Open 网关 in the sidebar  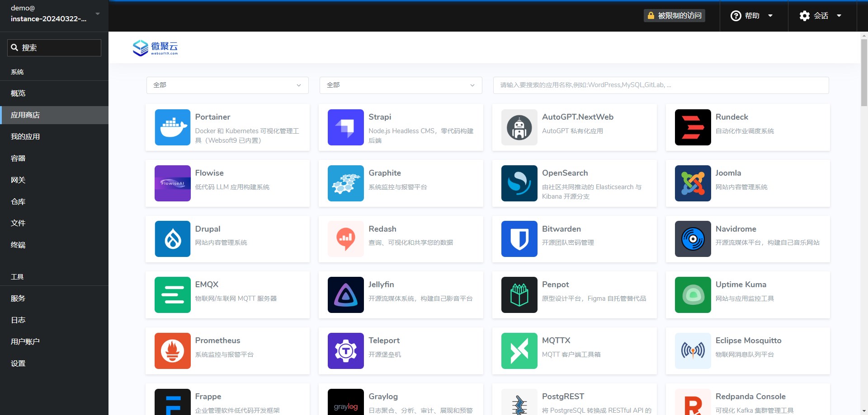[x=54, y=180]
